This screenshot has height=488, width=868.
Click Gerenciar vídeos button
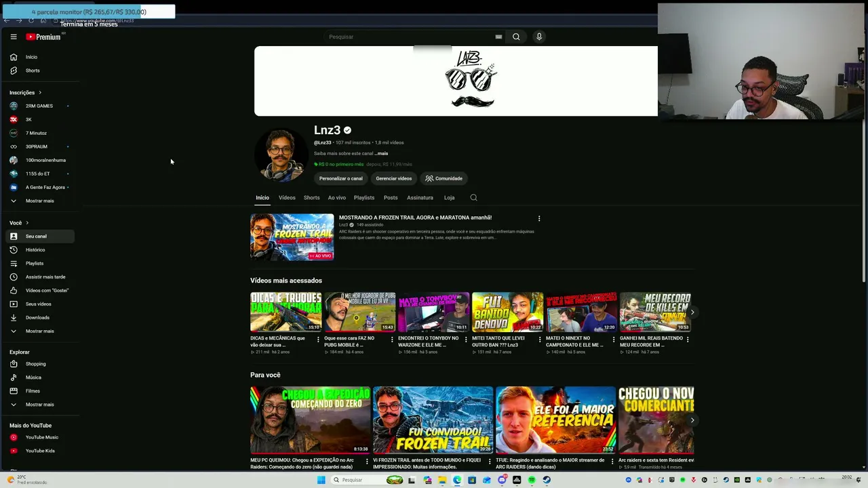[x=394, y=178]
